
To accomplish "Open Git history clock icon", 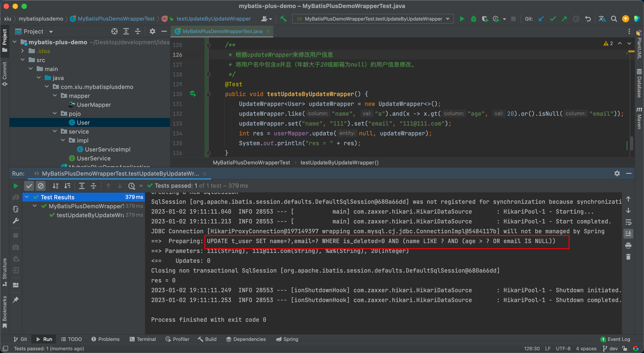I will pos(576,19).
